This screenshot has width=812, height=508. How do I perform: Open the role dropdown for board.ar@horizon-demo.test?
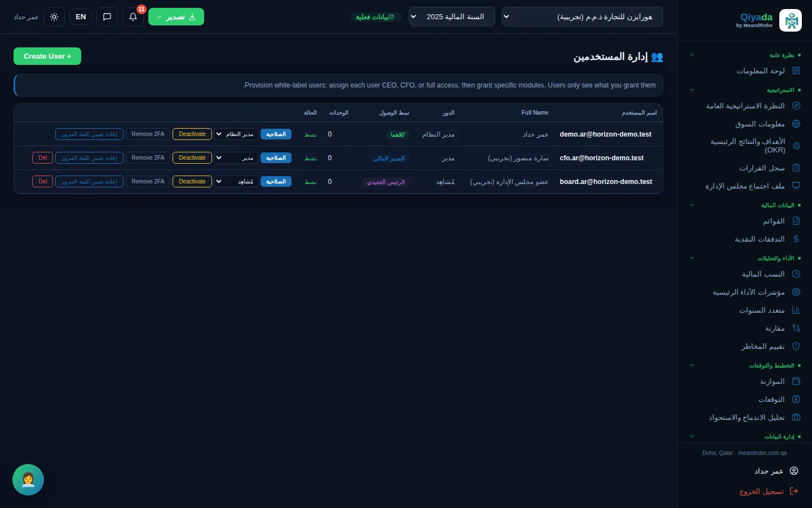pos(236,182)
